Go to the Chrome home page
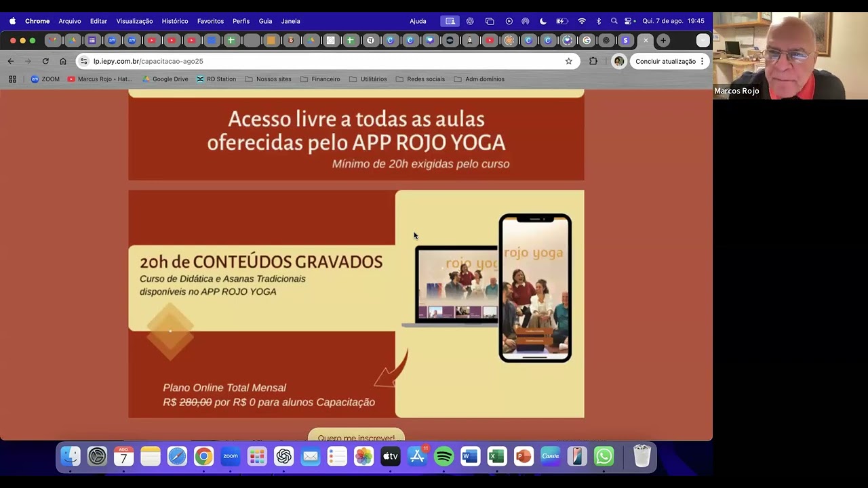Viewport: 868px width, 488px height. tap(63, 61)
